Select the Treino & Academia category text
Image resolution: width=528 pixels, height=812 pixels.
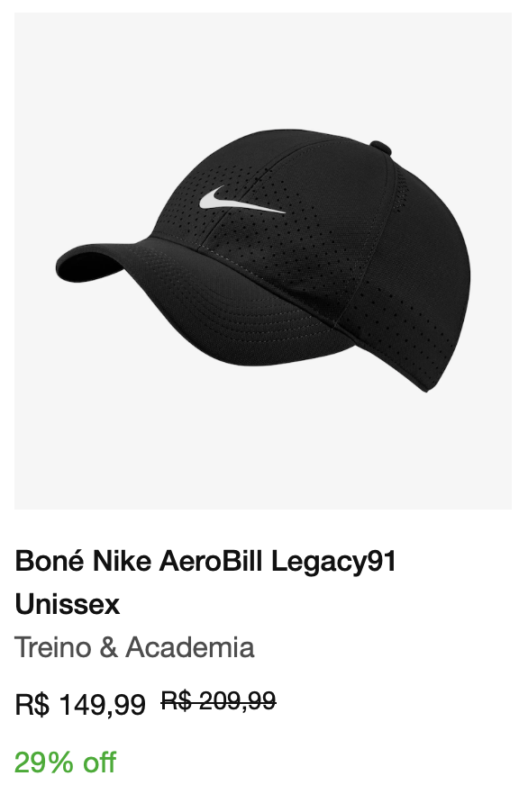pyautogui.click(x=134, y=647)
